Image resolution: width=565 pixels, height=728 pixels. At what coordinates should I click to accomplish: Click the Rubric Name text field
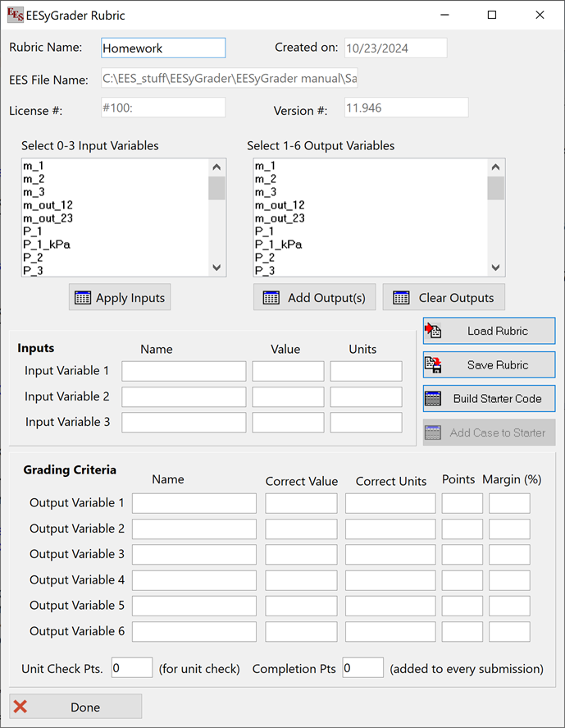[x=163, y=48]
